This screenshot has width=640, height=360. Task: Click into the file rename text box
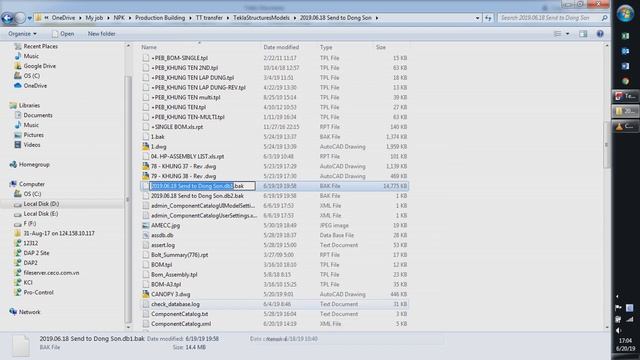[202, 186]
